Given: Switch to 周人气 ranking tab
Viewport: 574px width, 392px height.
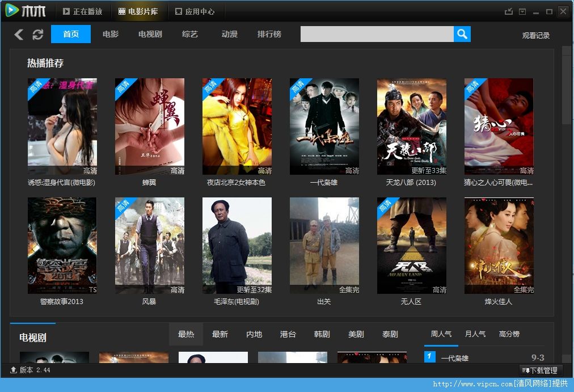Looking at the screenshot, I should point(441,334).
